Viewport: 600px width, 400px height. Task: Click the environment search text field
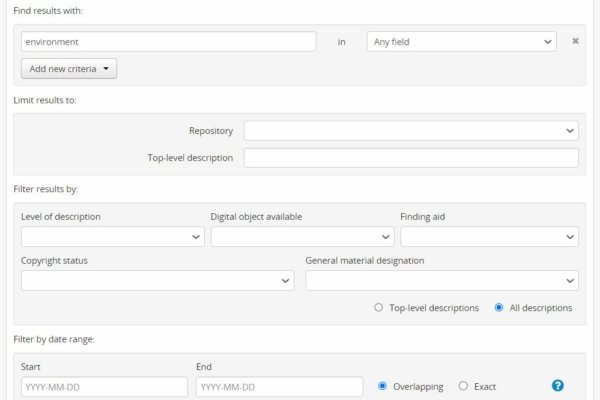[168, 42]
